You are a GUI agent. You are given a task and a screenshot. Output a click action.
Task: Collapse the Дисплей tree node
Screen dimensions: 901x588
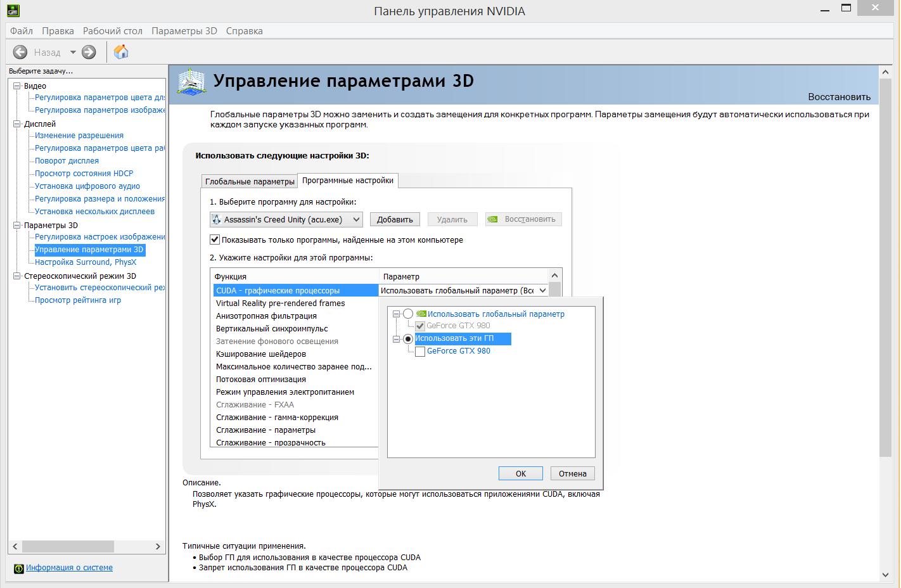17,124
